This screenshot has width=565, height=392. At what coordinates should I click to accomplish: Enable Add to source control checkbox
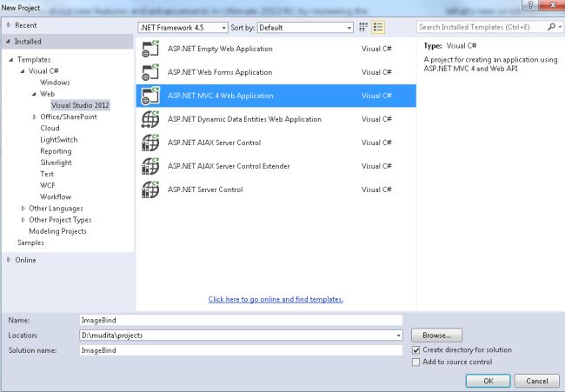pos(415,362)
